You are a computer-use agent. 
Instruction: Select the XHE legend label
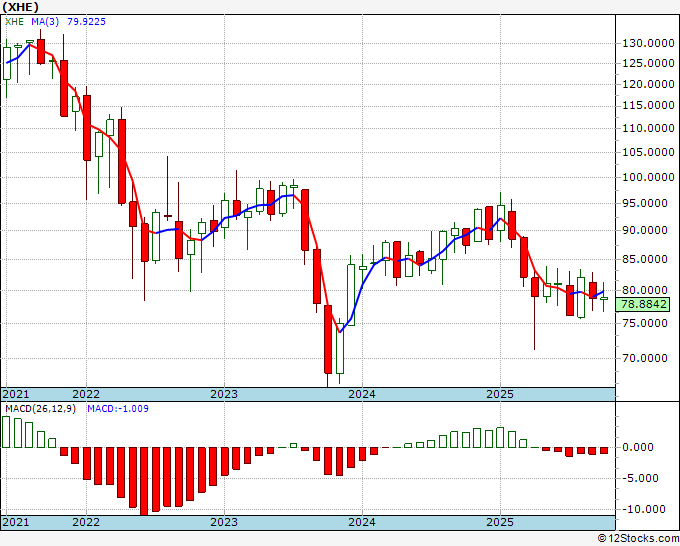click(14, 22)
